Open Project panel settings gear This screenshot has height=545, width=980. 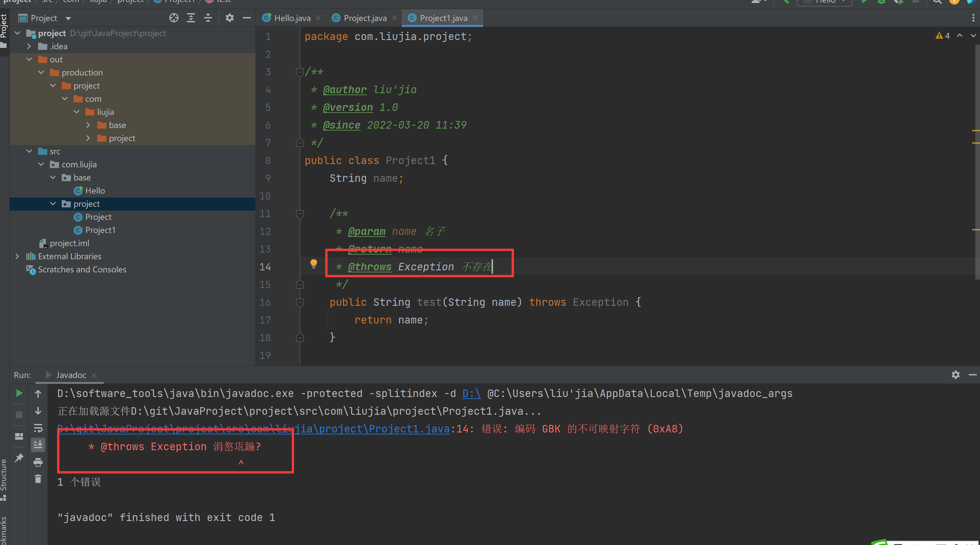(x=229, y=18)
